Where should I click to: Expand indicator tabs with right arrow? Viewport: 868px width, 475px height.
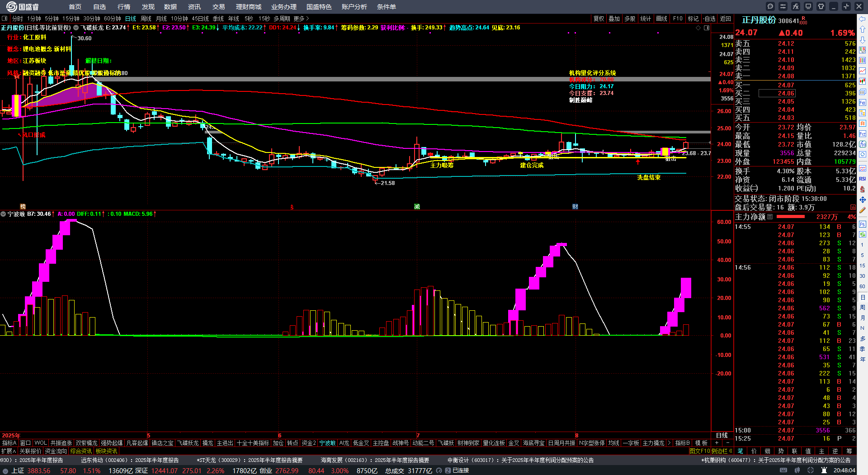[x=670, y=443]
